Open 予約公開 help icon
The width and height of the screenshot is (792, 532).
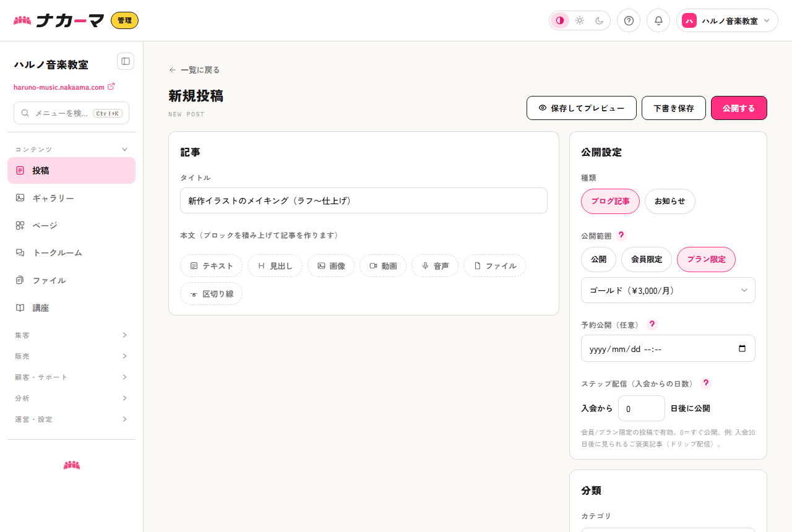coord(652,324)
